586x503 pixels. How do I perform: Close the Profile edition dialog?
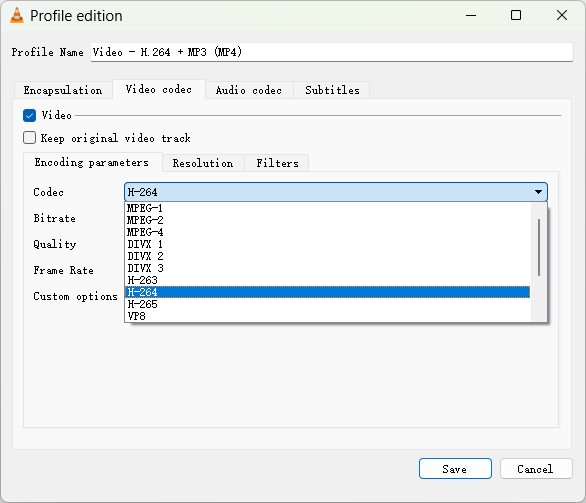562,16
